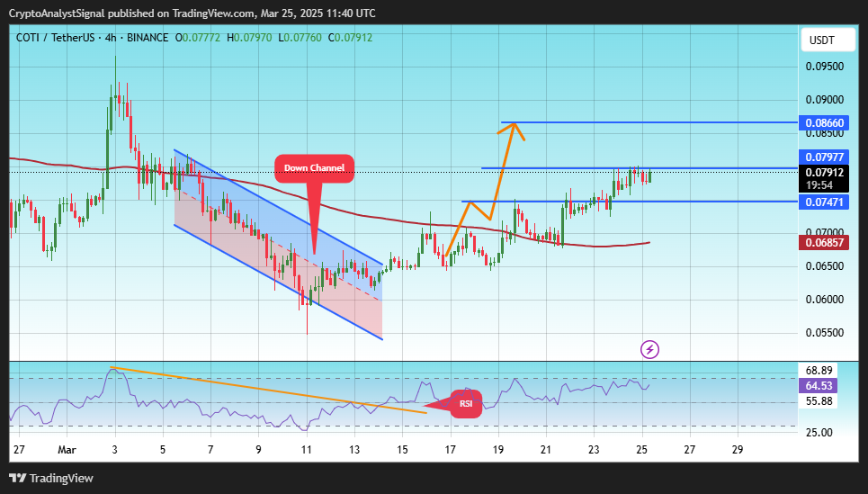Viewport: 868px width, 494px height.
Task: Click the 25 date label on time axis
Action: point(641,450)
